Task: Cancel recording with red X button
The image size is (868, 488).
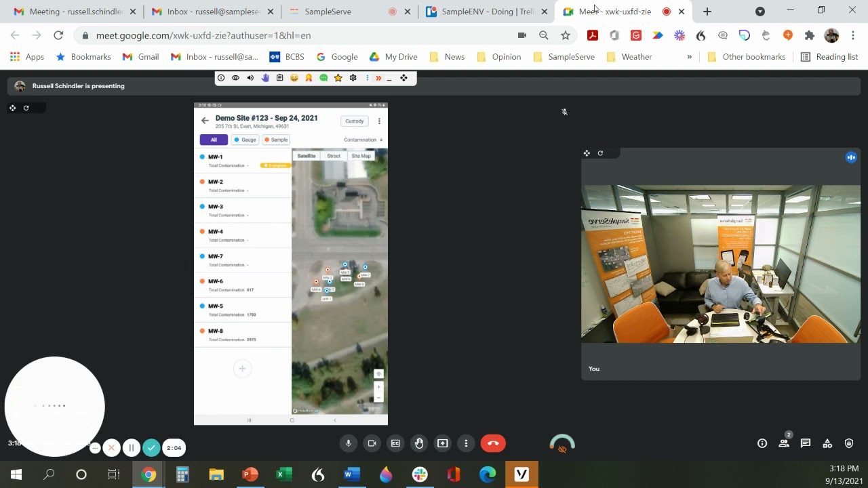Action: (112, 447)
